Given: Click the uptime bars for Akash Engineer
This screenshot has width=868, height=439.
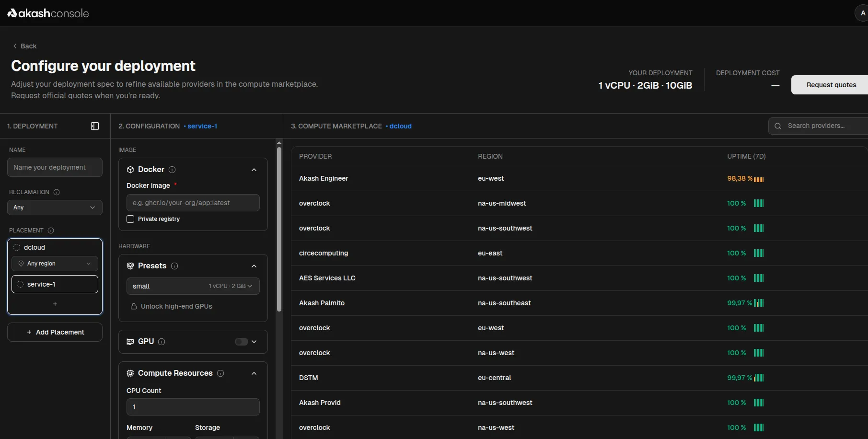Looking at the screenshot, I should tap(759, 179).
